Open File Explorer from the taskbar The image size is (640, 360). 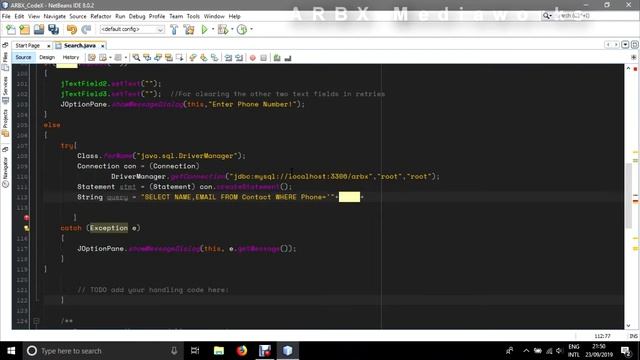point(219,351)
